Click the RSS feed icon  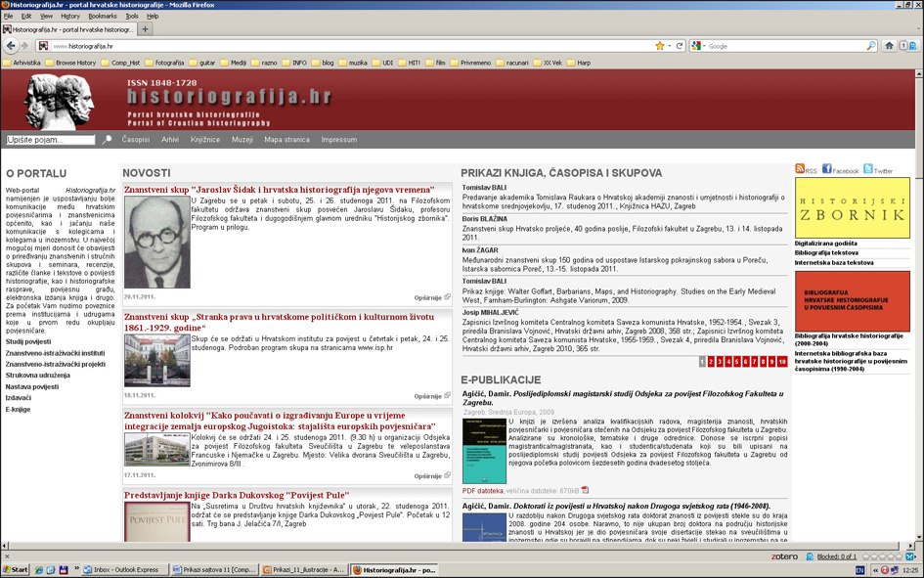[x=800, y=169]
